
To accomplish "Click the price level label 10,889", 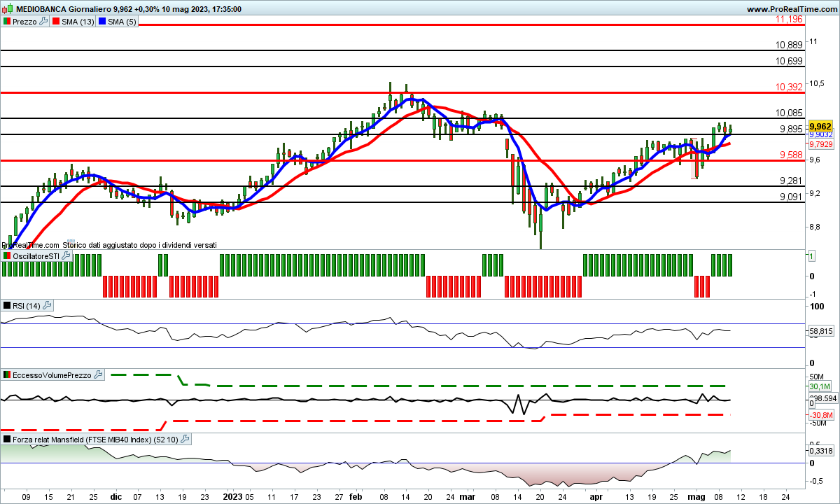I will [x=789, y=45].
